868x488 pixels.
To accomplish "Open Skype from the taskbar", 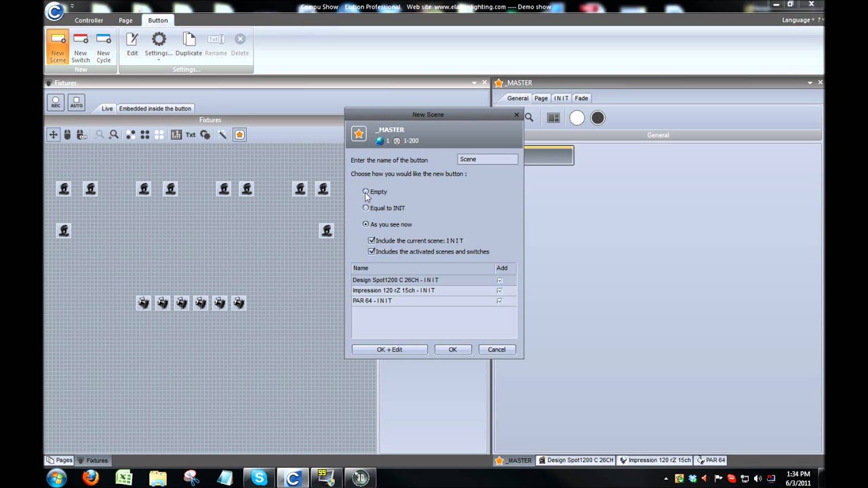I will 259,478.
